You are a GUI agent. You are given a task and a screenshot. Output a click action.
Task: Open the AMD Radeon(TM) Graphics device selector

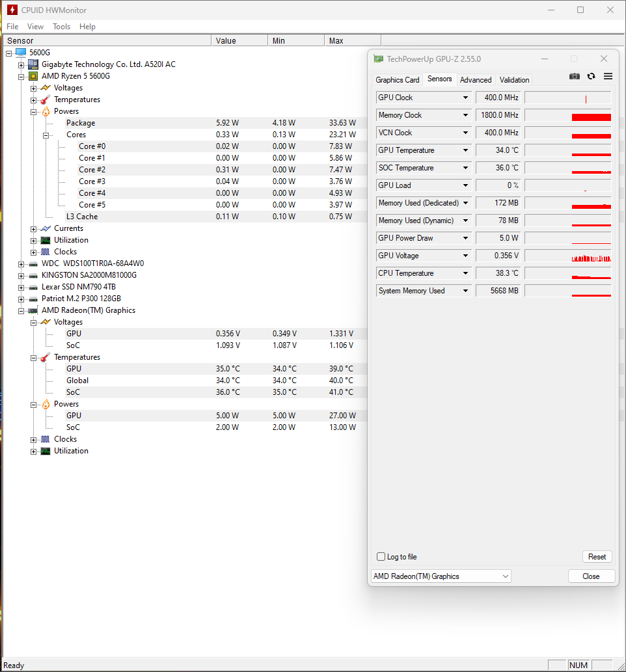[441, 576]
